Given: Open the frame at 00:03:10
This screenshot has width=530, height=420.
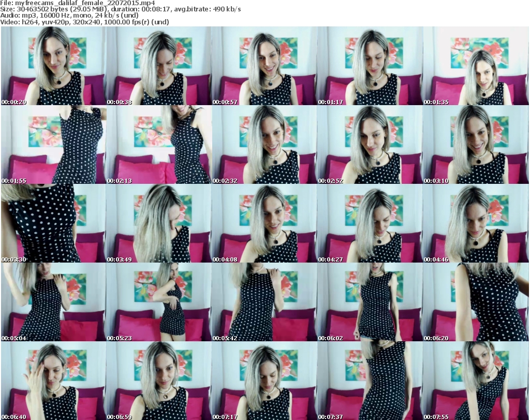Looking at the screenshot, I should 476,144.
